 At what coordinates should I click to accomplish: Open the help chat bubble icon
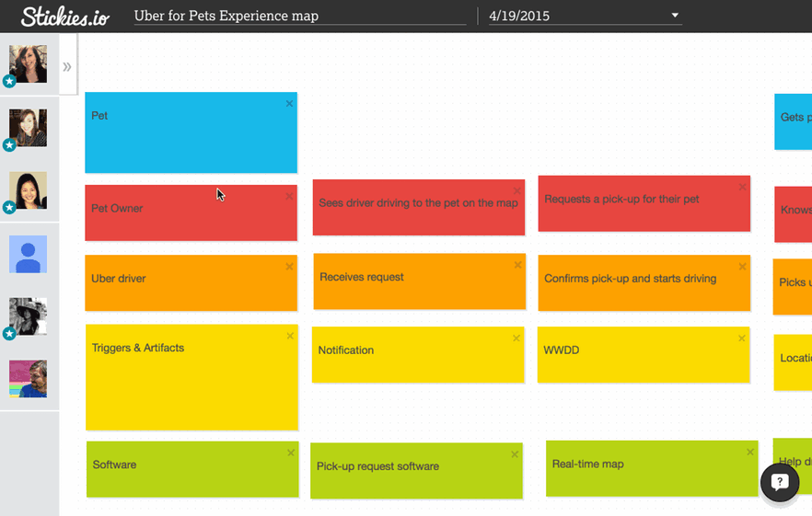(779, 482)
